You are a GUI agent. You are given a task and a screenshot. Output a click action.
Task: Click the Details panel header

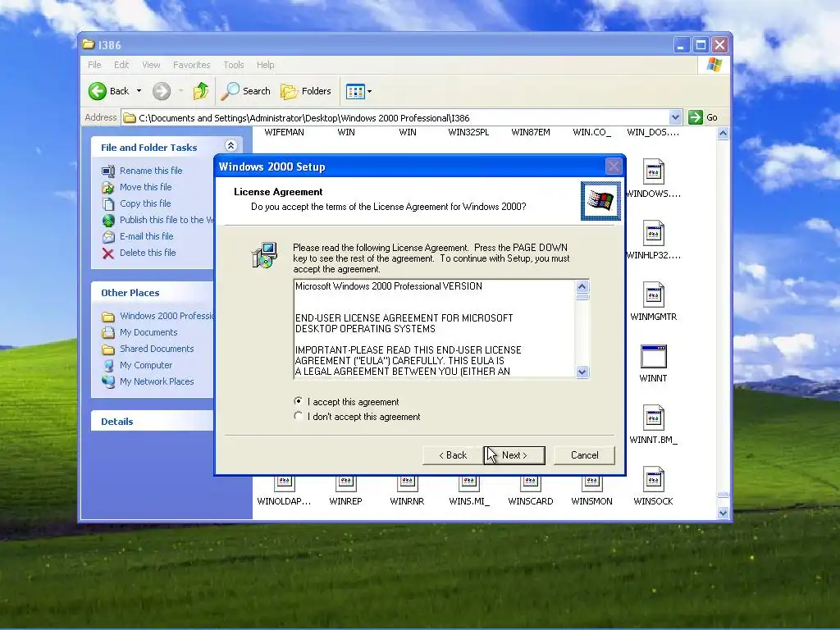[x=152, y=422]
